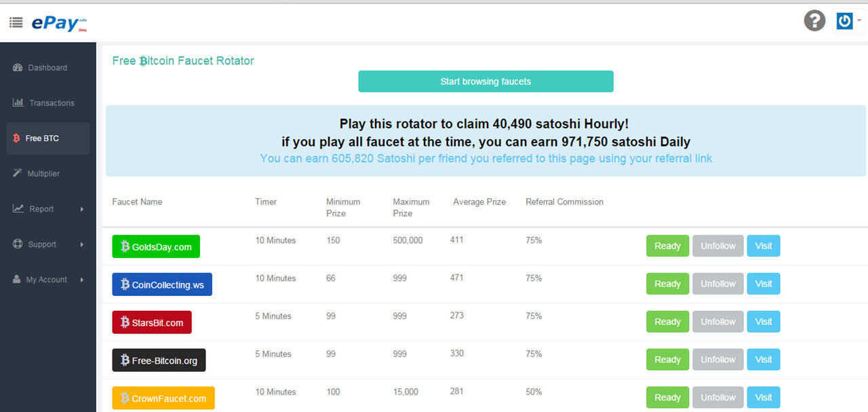Click Ready for CrownFaucet.com
868x412 pixels.
tap(668, 398)
